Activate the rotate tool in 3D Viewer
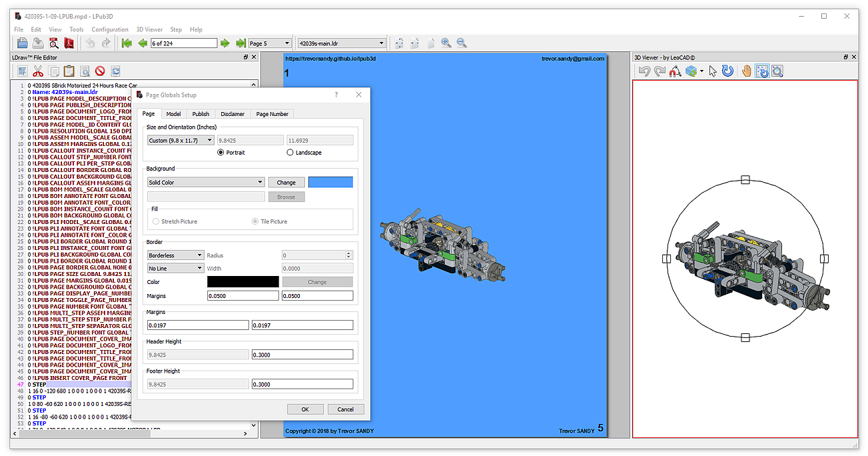Viewport: 868px width, 456px height. 727,71
